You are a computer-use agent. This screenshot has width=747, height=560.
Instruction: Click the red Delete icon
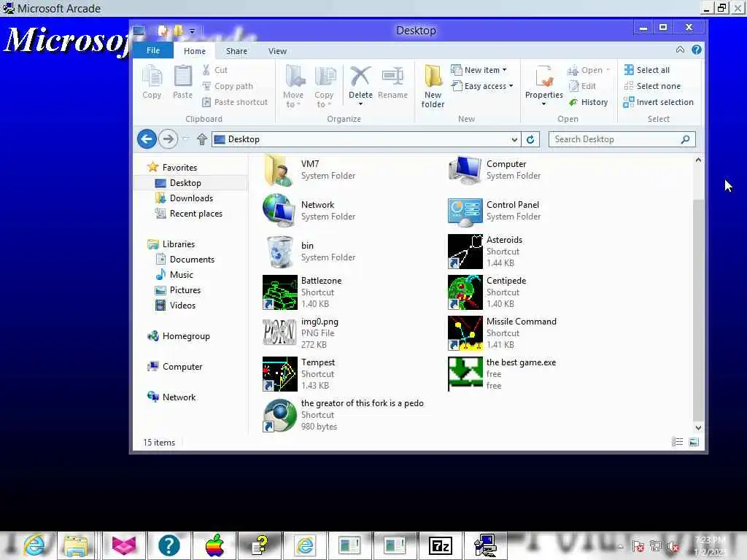360,77
